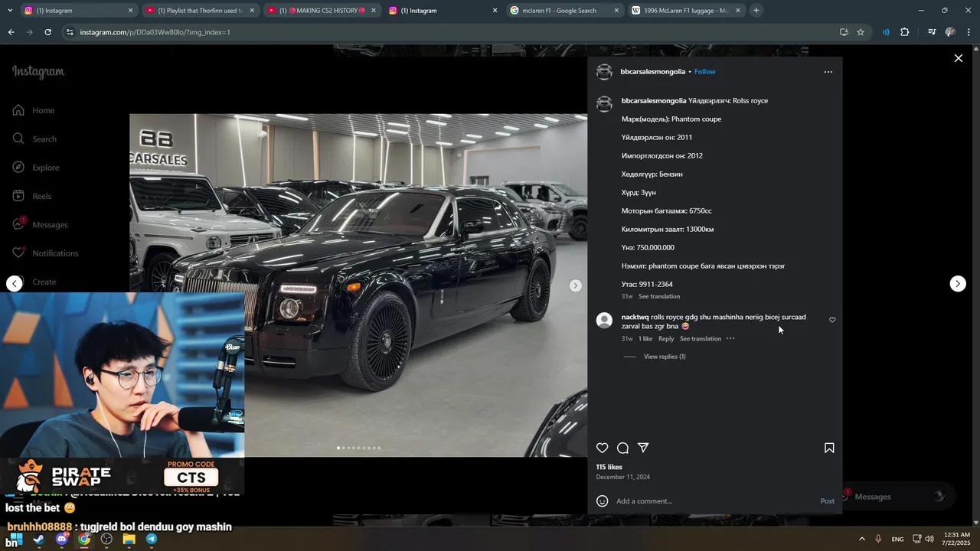Viewport: 980px width, 551px height.
Task: Click phone number text 9911-2364
Action: pyautogui.click(x=655, y=285)
